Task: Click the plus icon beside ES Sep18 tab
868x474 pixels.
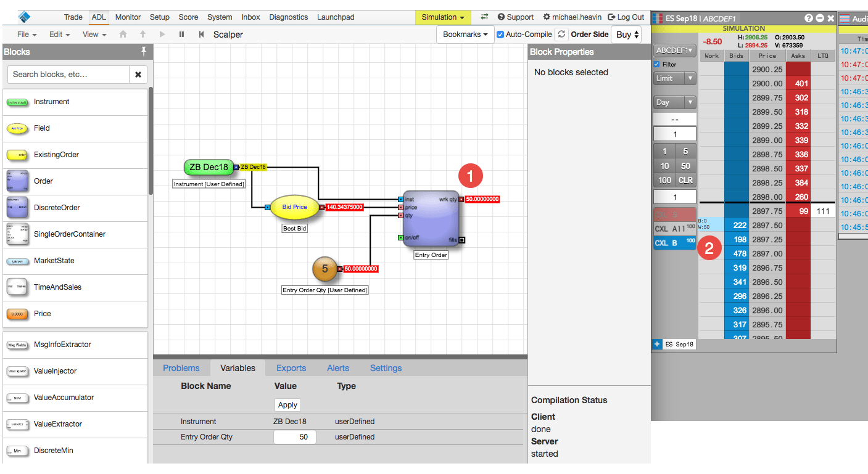Action: pos(657,344)
